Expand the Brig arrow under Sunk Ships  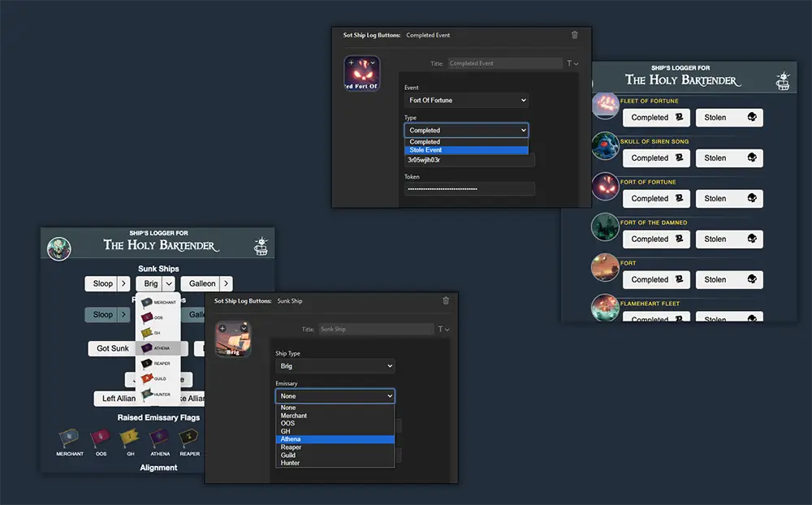click(168, 283)
